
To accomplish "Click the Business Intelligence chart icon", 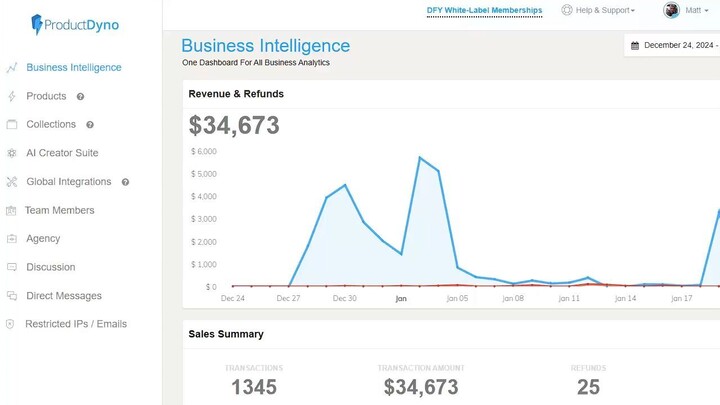I will (11, 68).
